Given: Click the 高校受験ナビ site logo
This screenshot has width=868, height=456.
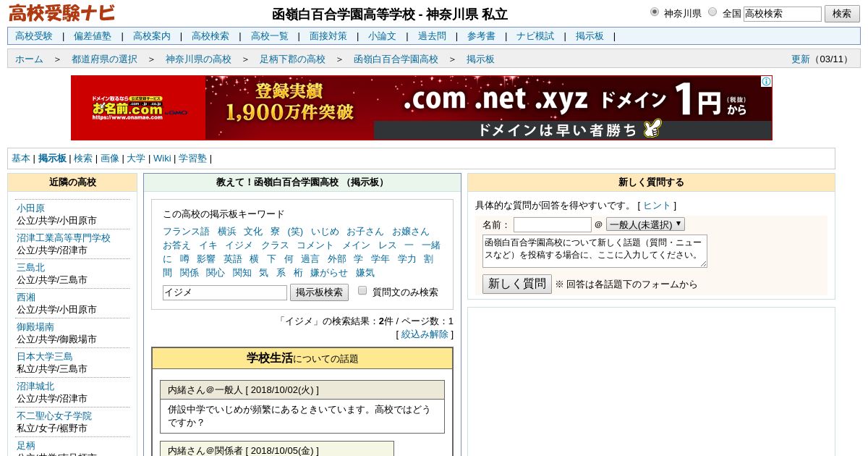Looking at the screenshot, I should [x=61, y=13].
